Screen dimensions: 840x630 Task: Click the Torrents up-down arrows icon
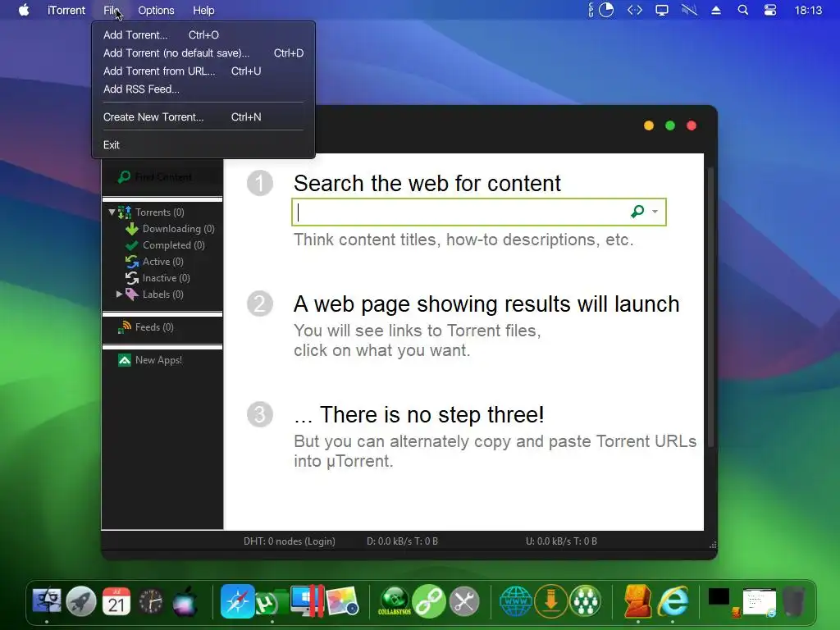125,212
